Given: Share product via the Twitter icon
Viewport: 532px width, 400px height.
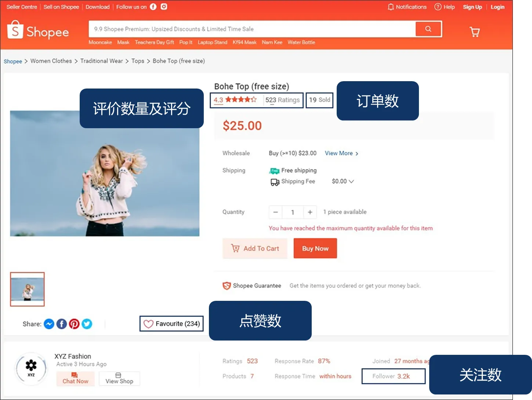Looking at the screenshot, I should coord(87,324).
